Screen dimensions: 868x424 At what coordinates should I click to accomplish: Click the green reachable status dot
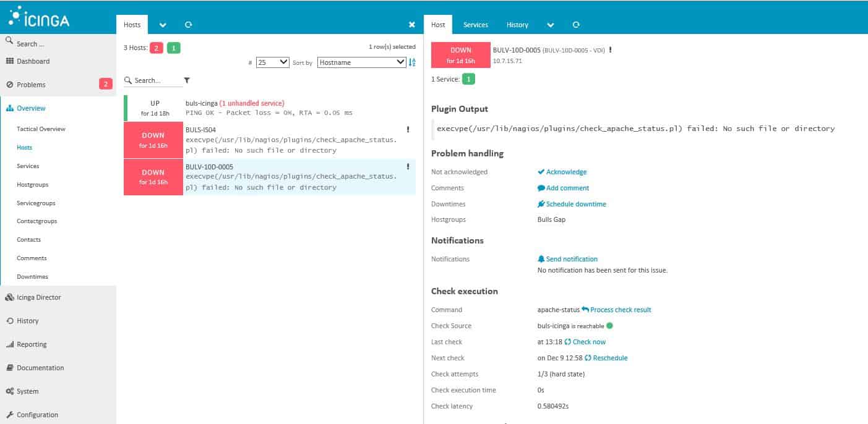609,326
